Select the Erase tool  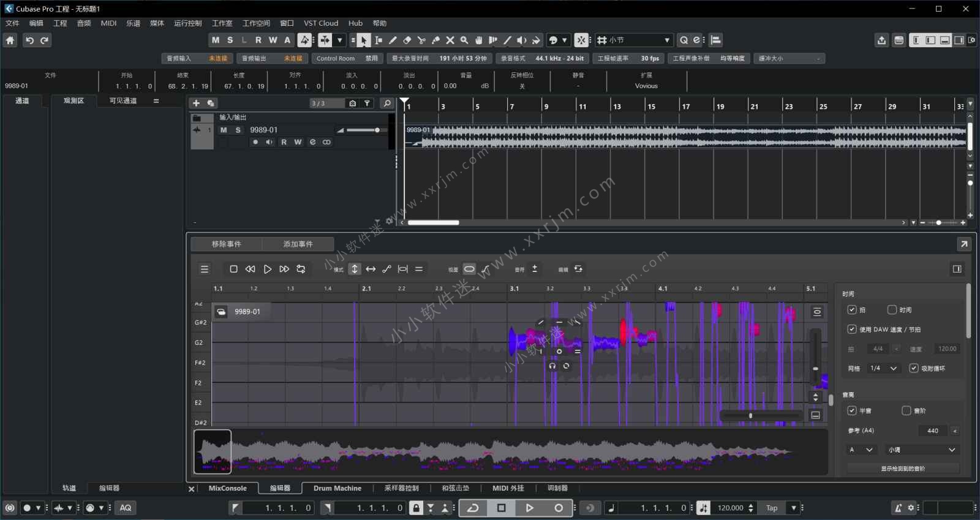pos(407,40)
